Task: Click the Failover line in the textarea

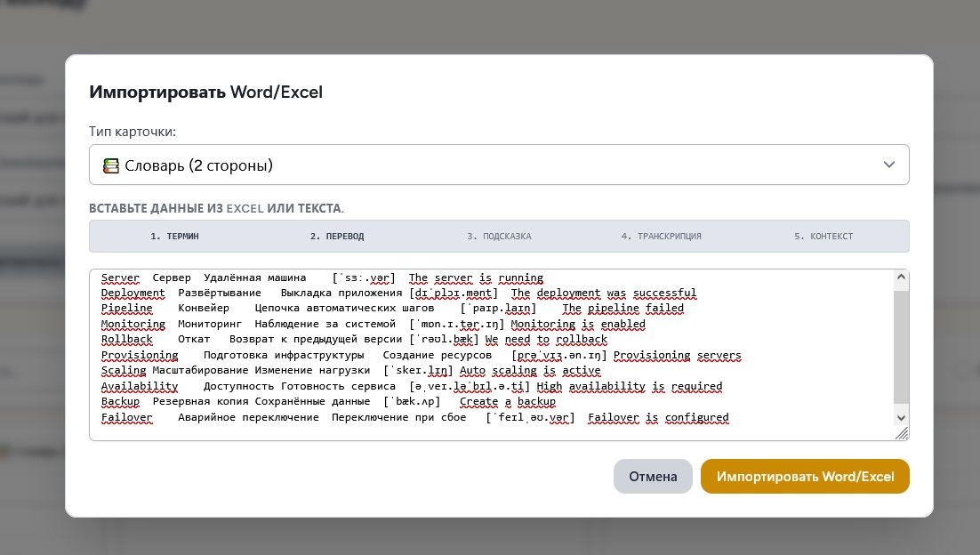Action: pyautogui.click(x=127, y=417)
